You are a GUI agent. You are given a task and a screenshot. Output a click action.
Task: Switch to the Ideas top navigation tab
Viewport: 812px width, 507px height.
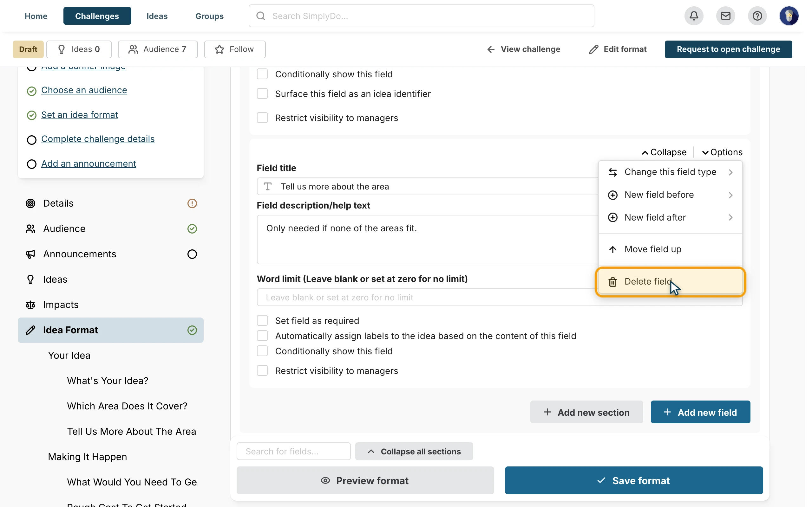point(157,16)
